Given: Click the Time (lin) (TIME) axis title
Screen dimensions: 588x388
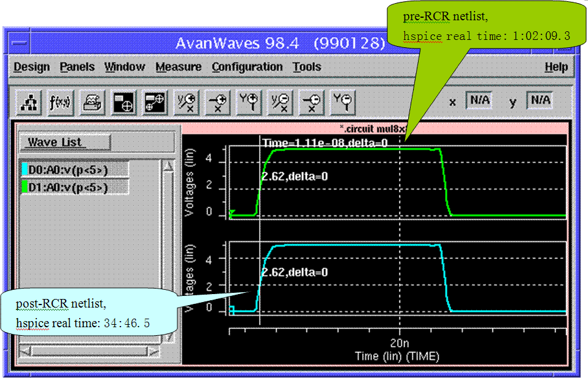Looking at the screenshot, I should (x=397, y=356).
